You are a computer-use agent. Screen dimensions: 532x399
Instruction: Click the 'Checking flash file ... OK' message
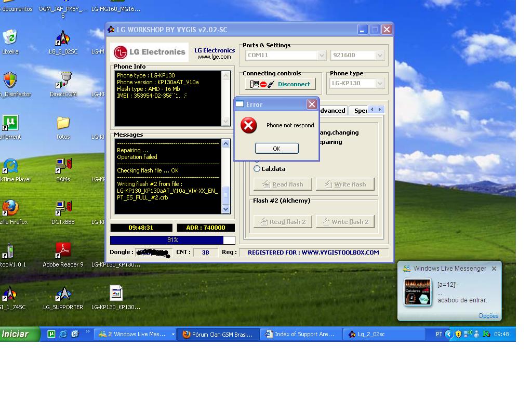click(x=148, y=170)
